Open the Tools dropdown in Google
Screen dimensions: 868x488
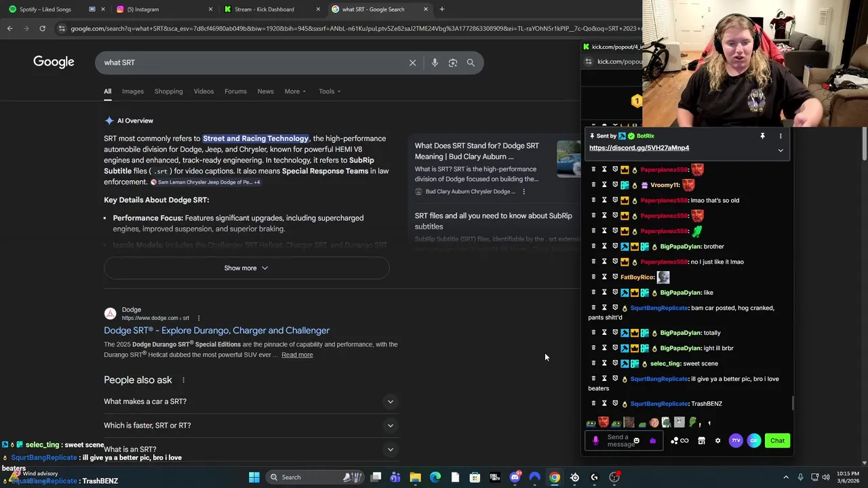click(x=330, y=91)
